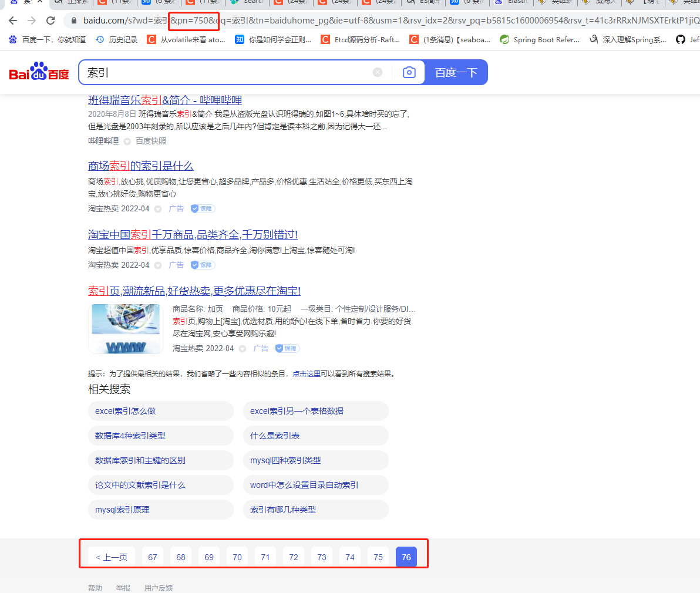Click the 保障 badge next to thumbnail result

pyautogui.click(x=287, y=349)
